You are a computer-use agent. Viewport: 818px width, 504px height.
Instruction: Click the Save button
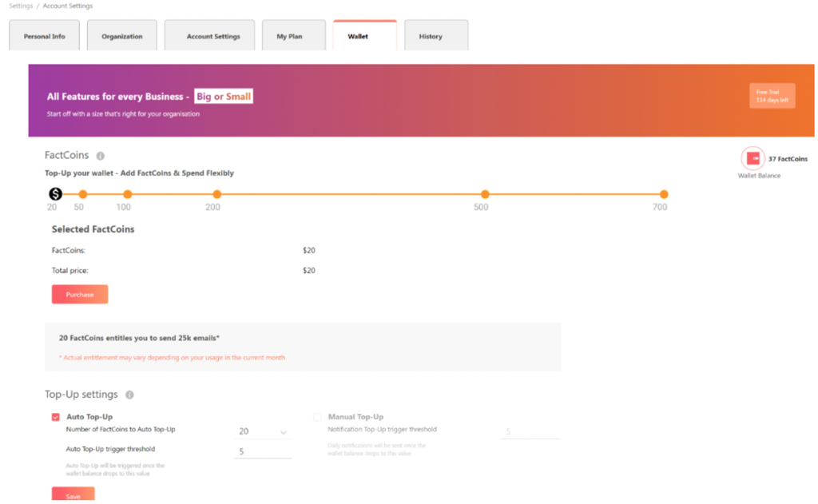click(73, 495)
